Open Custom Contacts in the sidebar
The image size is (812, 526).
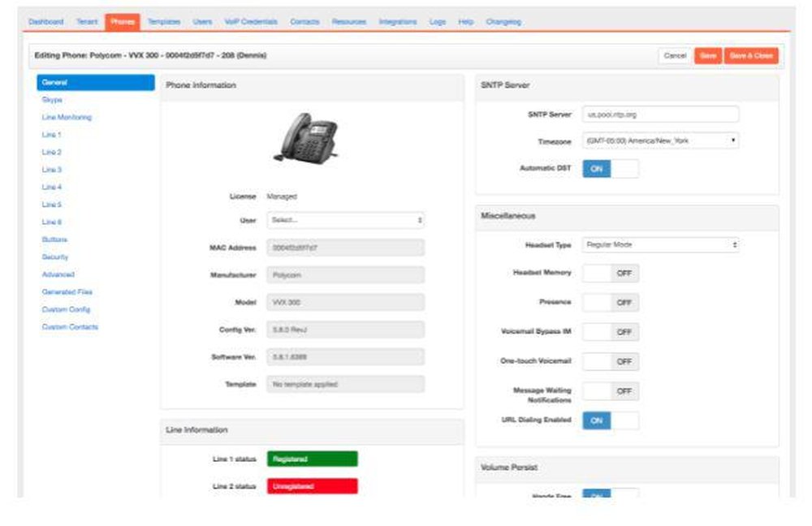click(x=70, y=327)
